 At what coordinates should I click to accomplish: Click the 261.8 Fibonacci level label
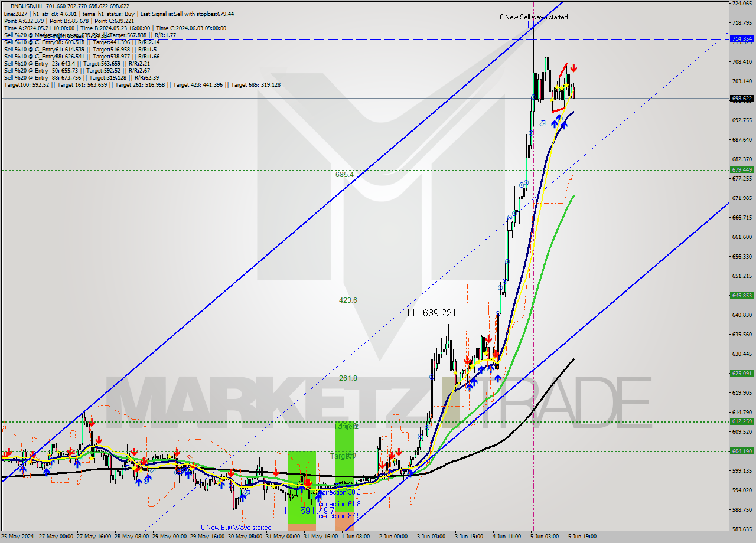(348, 378)
